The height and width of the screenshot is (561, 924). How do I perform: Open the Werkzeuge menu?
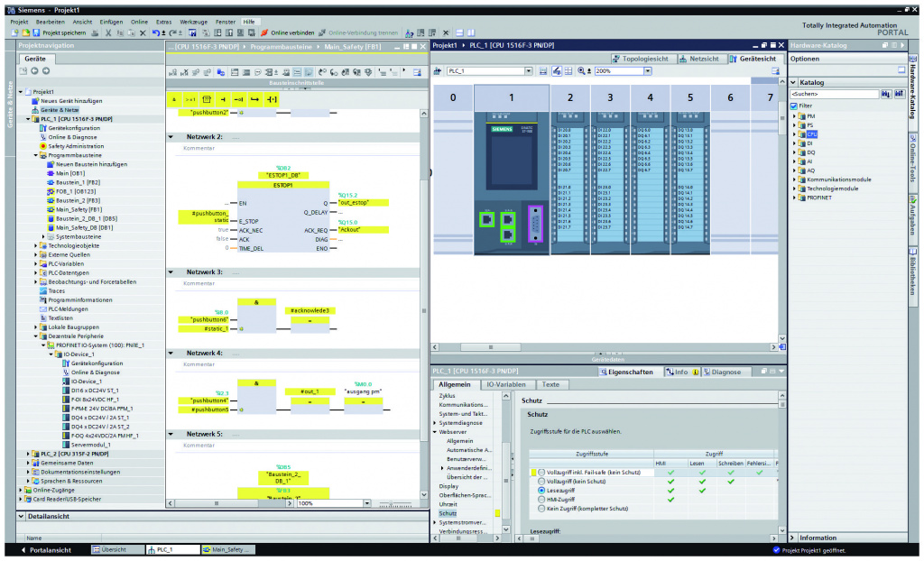tap(193, 22)
